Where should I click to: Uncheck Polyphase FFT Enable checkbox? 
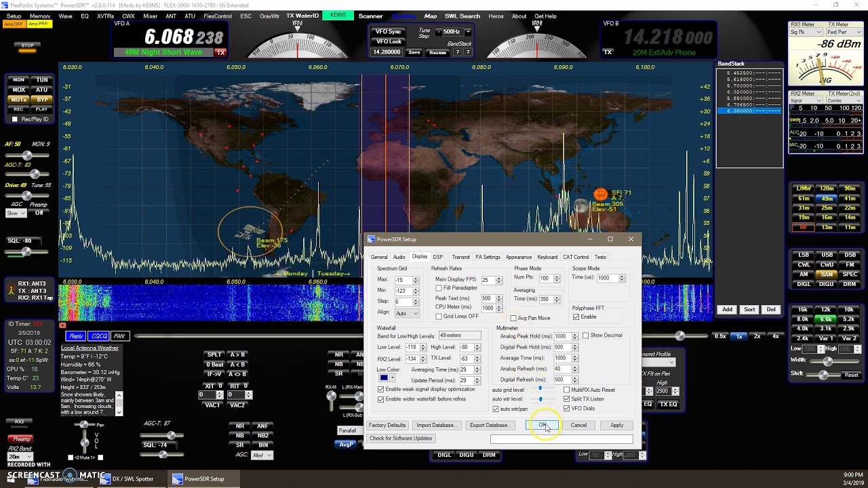point(576,317)
